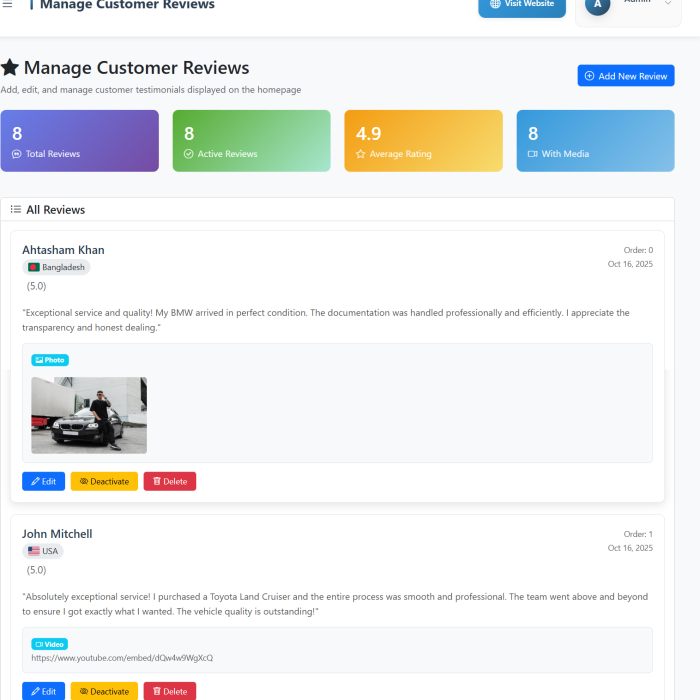Expand the Admin account dropdown arrow
Viewport: 700px width, 700px height.
click(x=668, y=4)
